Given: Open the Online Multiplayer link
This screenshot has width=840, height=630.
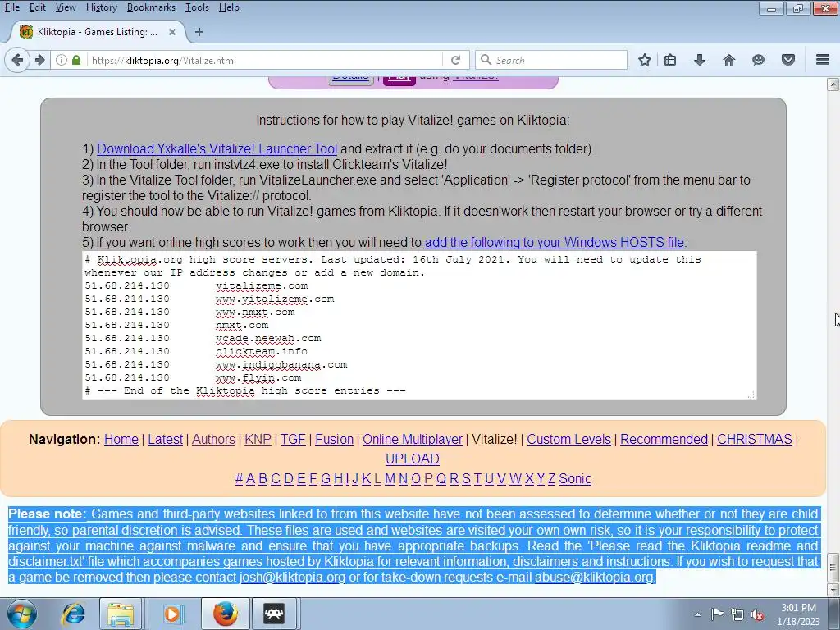Looking at the screenshot, I should (413, 440).
